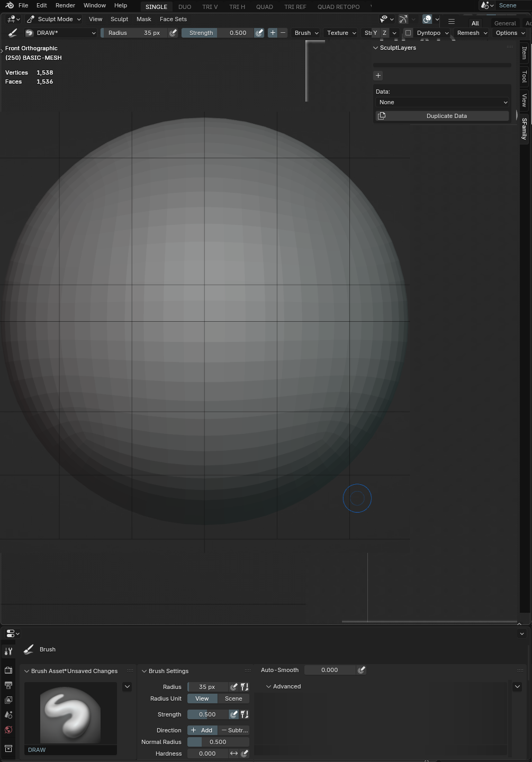This screenshot has width=532, height=762.
Task: Open the Mask menu
Action: point(143,19)
